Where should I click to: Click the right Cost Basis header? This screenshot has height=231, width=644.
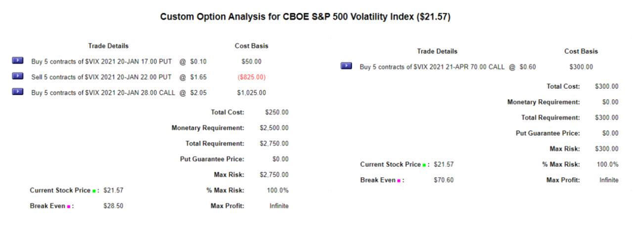pos(581,51)
